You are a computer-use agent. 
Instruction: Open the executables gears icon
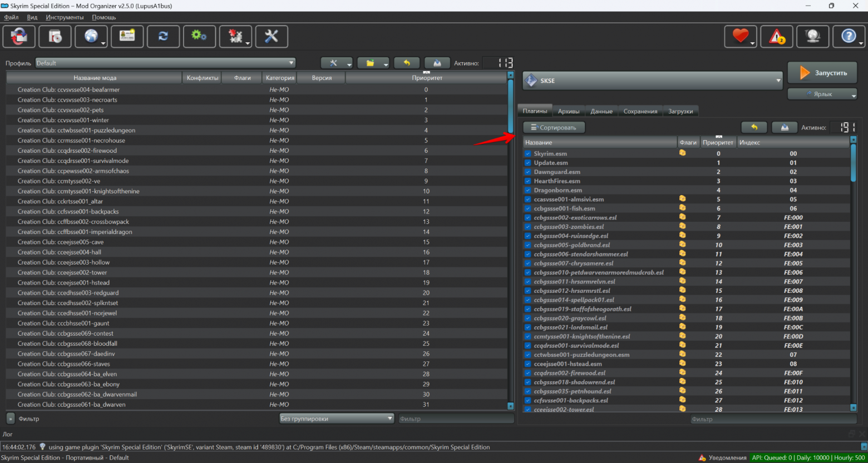point(199,37)
